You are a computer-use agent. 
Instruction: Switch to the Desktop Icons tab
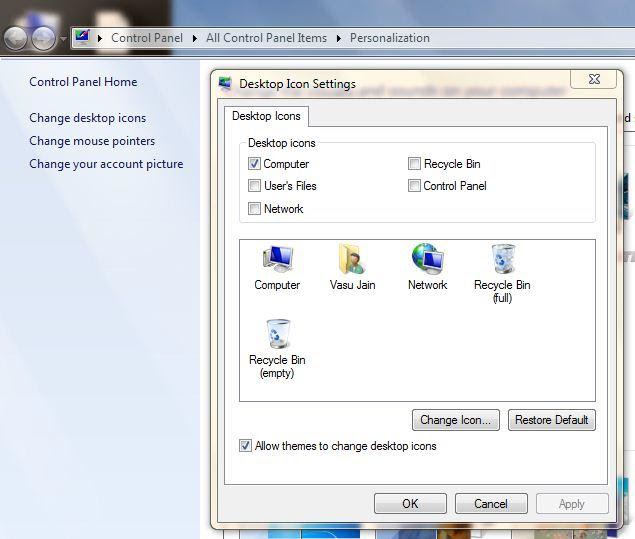point(266,116)
